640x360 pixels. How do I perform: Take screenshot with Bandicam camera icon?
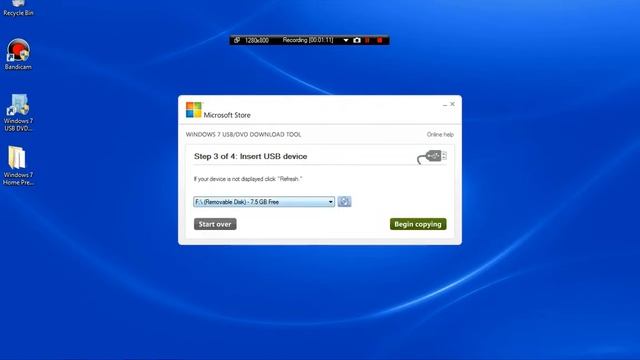[357, 40]
